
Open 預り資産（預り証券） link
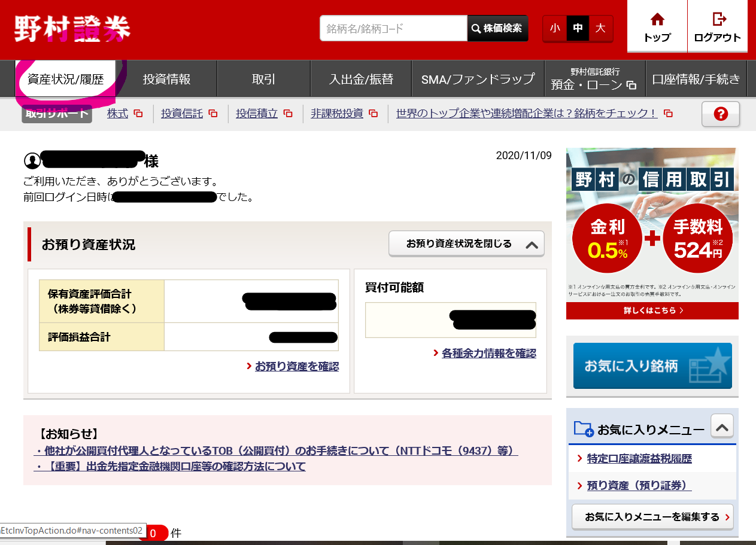tap(639, 486)
